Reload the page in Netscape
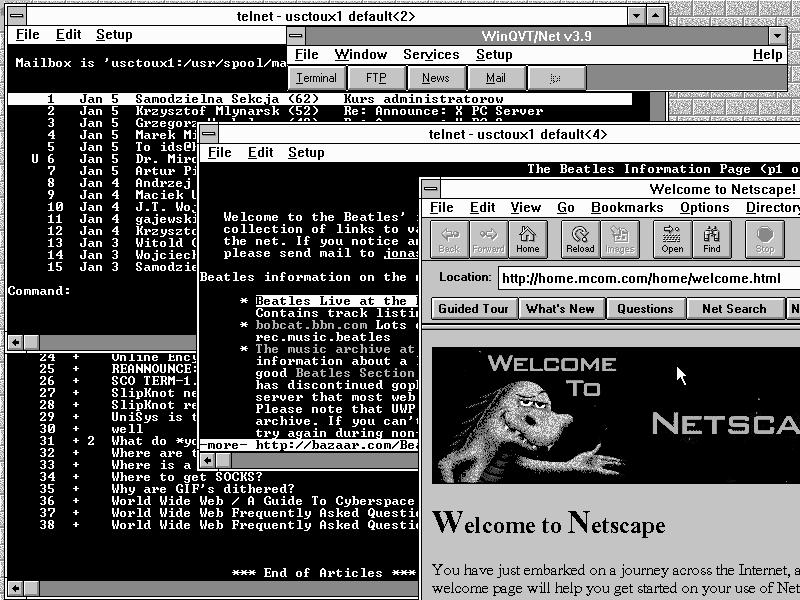This screenshot has height=600, width=800. point(580,239)
